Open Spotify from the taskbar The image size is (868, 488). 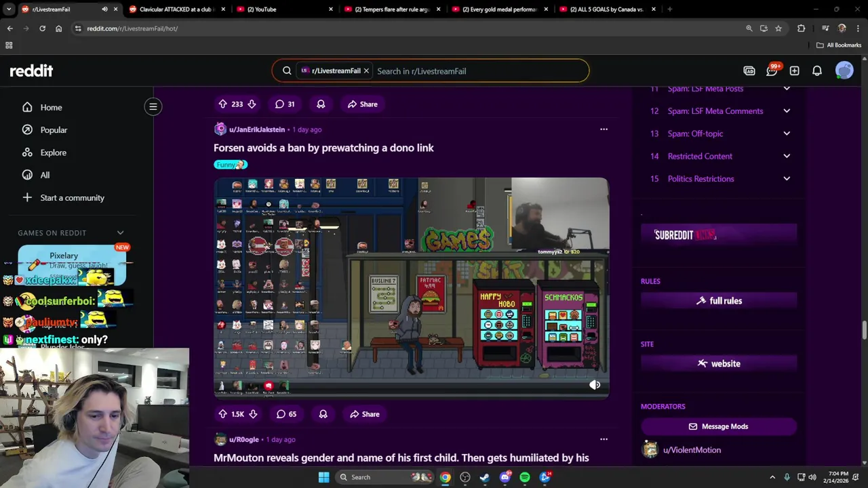(525, 477)
